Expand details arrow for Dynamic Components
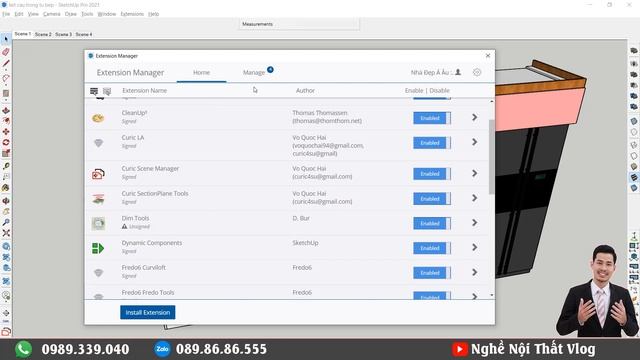 click(474, 247)
